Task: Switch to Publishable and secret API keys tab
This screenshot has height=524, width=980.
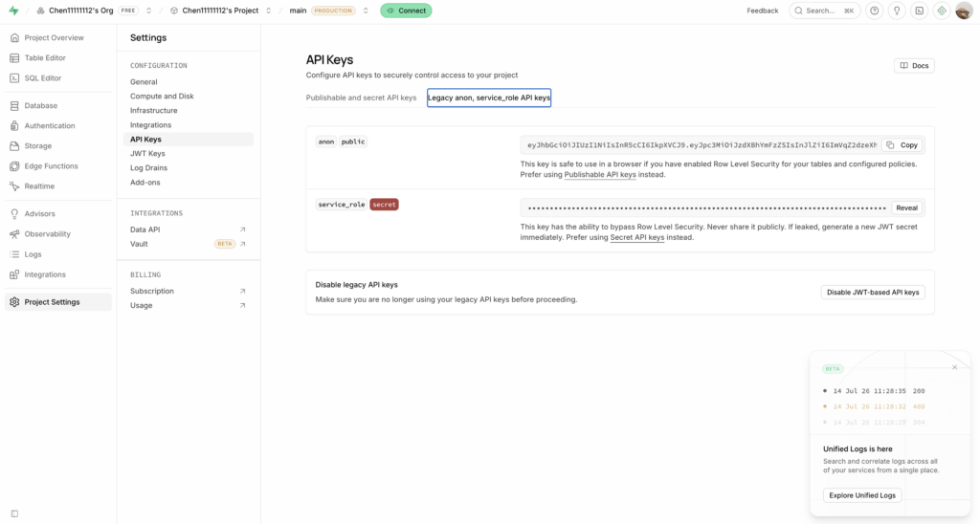Action: point(361,98)
